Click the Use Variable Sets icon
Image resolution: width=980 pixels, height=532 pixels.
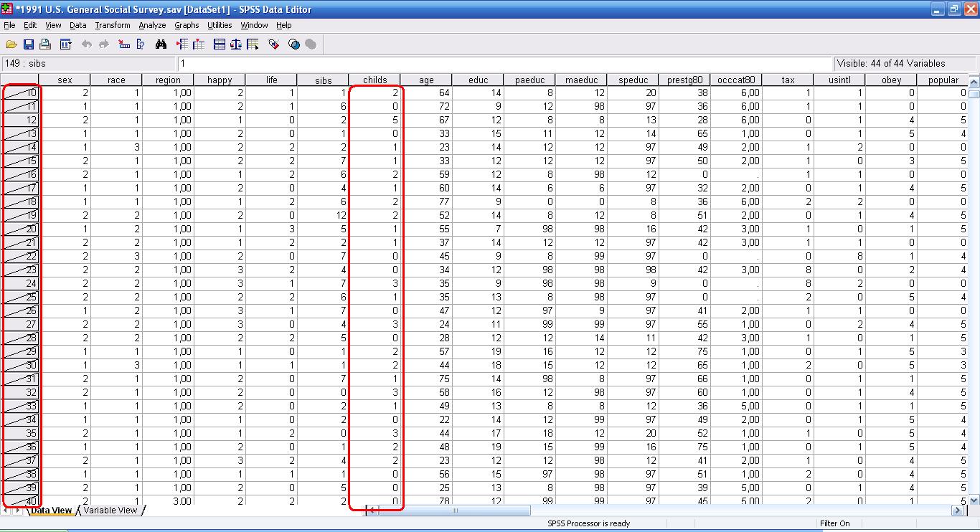[294, 44]
